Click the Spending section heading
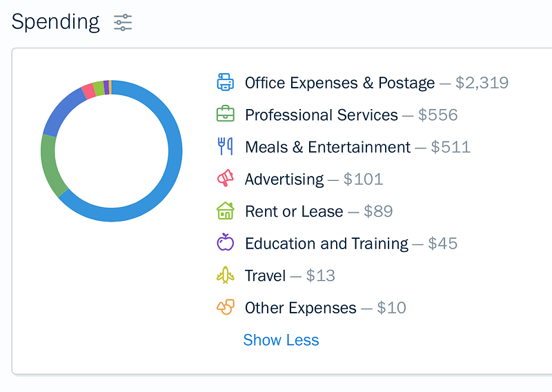Viewport: 552px width, 392px height. [x=55, y=22]
